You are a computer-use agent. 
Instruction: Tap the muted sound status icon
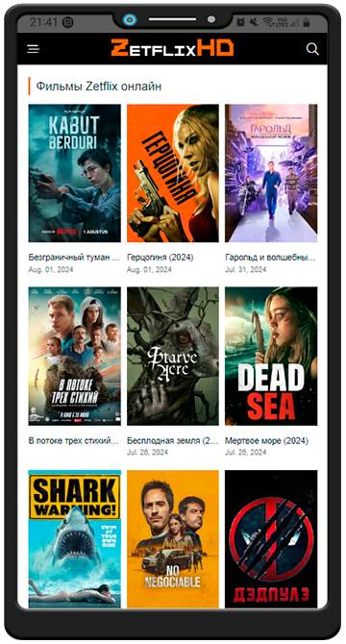[x=254, y=22]
